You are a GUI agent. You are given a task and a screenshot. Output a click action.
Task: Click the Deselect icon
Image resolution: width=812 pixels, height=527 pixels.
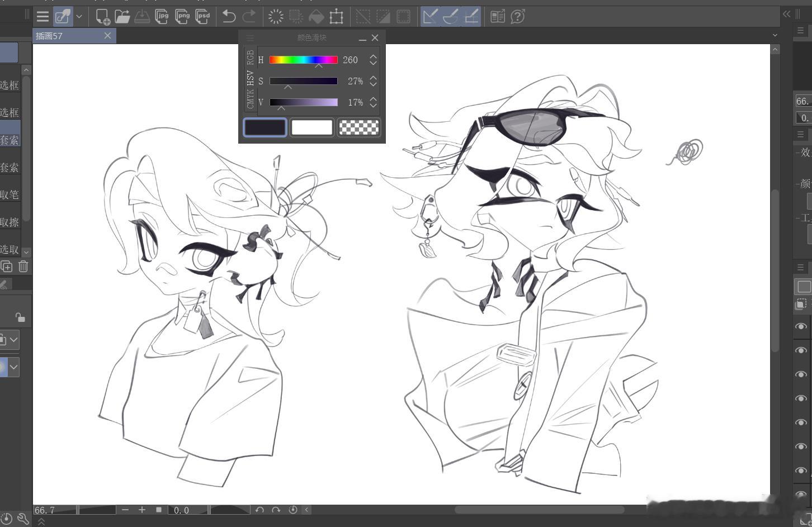(363, 17)
